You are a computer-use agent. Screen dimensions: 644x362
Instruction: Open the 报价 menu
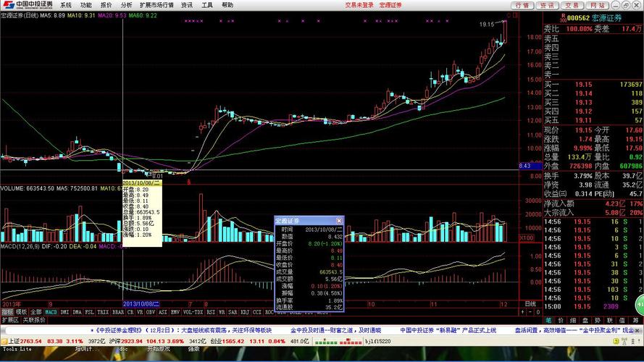(106, 5)
